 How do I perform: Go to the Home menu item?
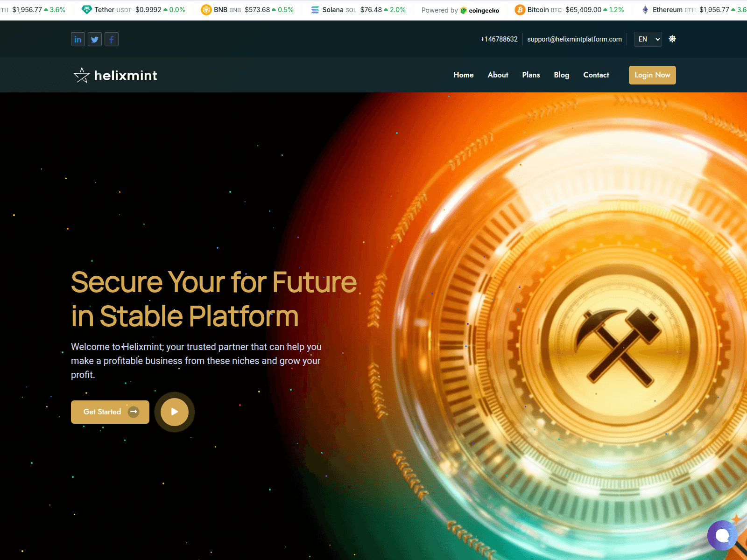464,75
